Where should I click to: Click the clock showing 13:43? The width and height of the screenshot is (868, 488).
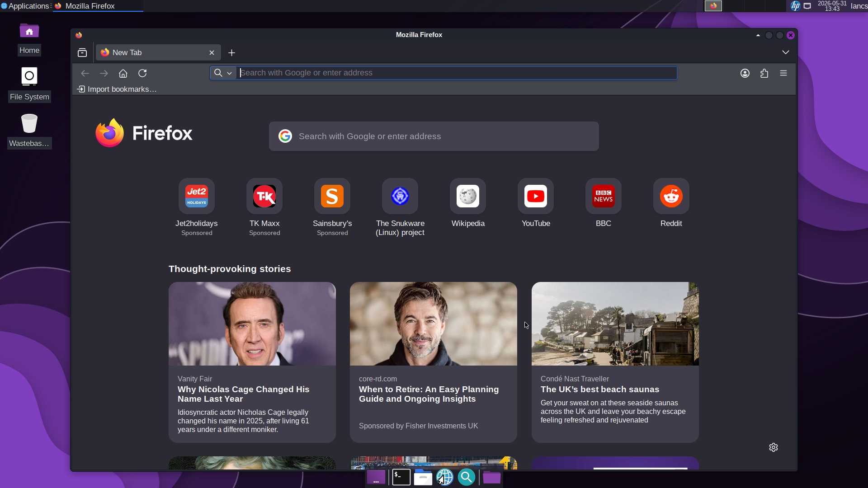(x=832, y=6)
